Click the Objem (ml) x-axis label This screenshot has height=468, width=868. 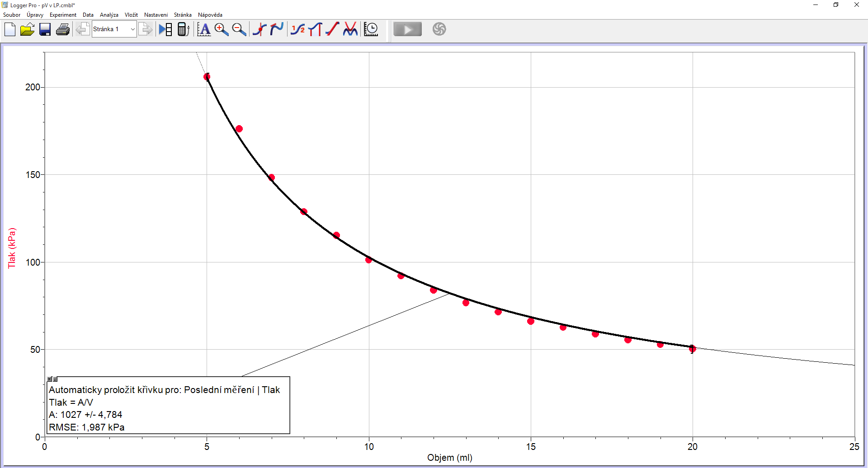[450, 458]
